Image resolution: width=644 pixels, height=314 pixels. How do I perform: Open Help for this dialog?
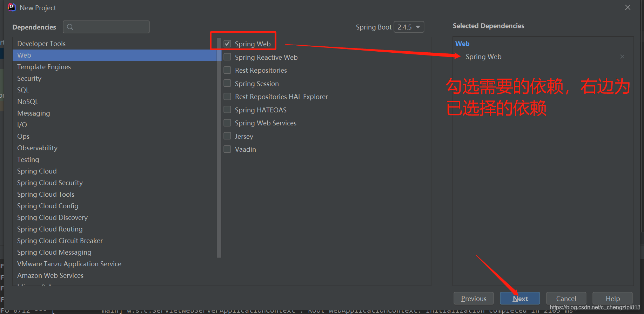(x=612, y=299)
